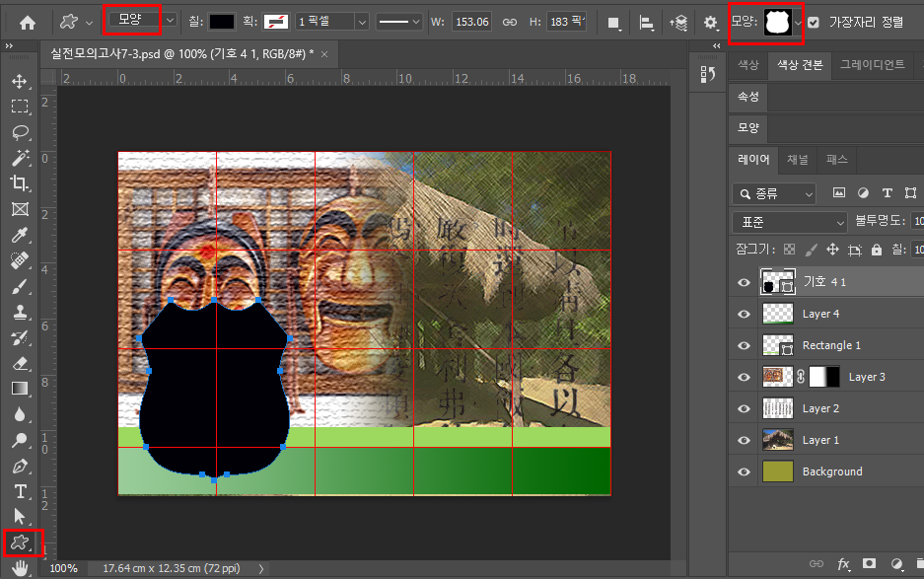Viewport: 924px width, 579px height.
Task: Switch to the 그레이디언트 tab
Action: click(871, 65)
